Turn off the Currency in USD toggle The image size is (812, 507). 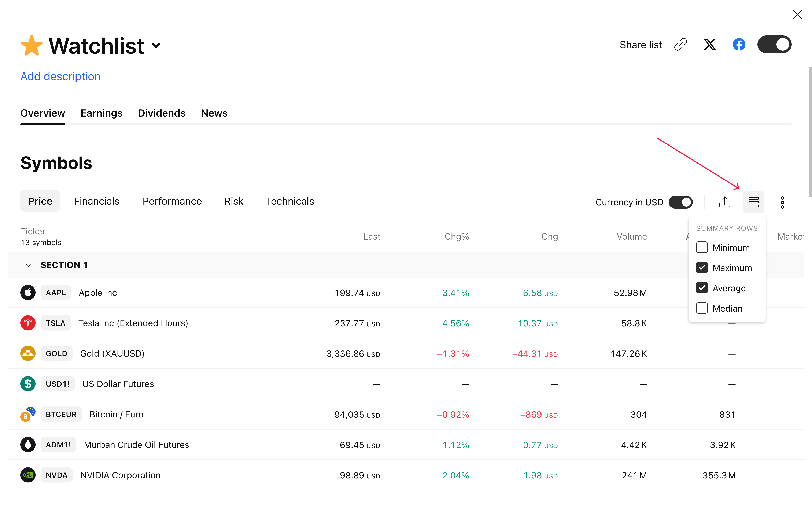pos(680,202)
